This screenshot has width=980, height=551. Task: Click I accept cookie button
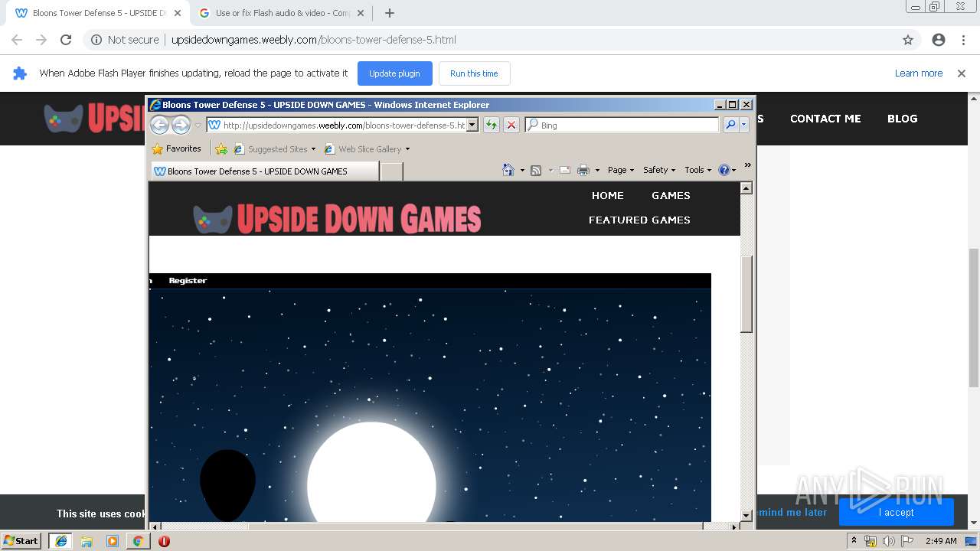pyautogui.click(x=896, y=512)
